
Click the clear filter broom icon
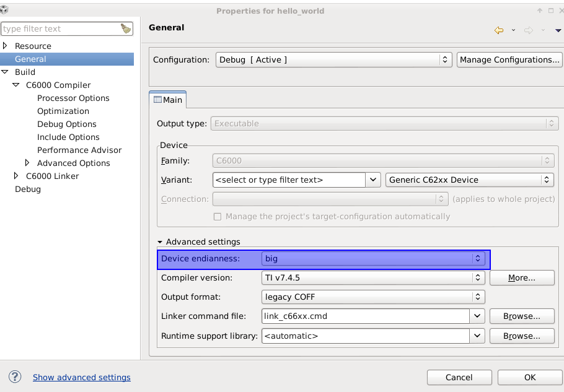(x=126, y=28)
